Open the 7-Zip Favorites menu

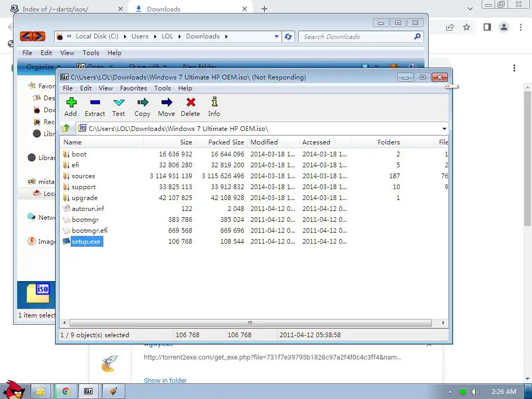pyautogui.click(x=134, y=88)
